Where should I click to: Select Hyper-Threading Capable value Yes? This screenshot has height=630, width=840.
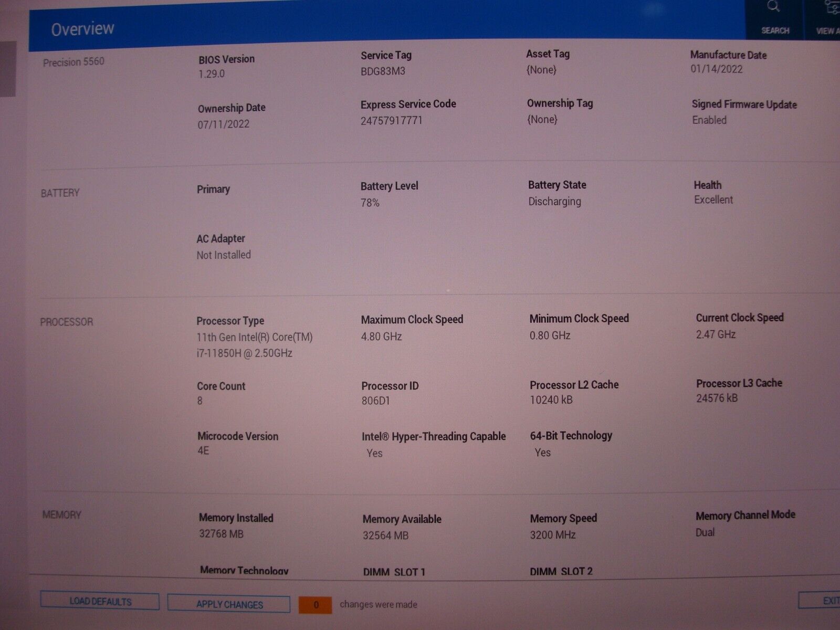coord(374,453)
